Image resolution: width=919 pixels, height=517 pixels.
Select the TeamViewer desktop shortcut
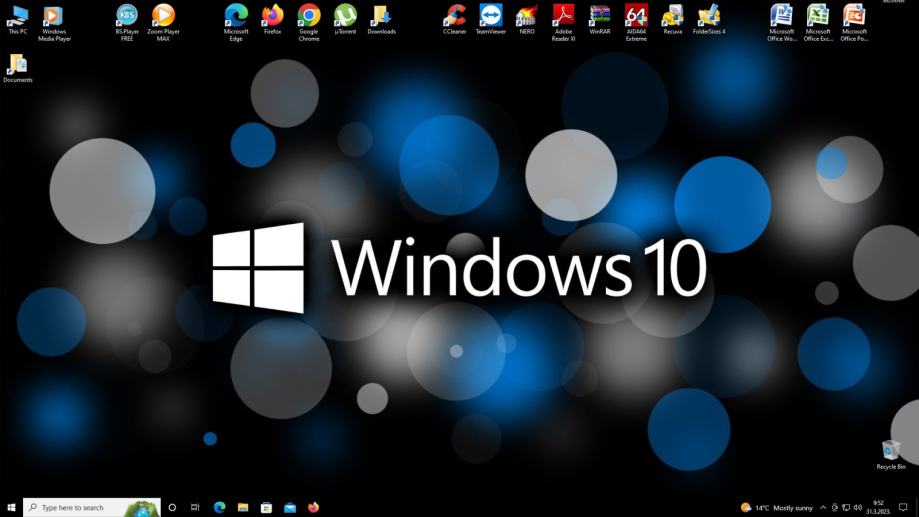491,20
